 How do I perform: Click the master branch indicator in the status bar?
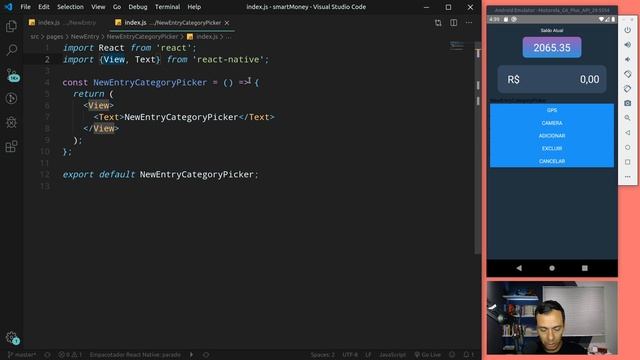(22, 355)
